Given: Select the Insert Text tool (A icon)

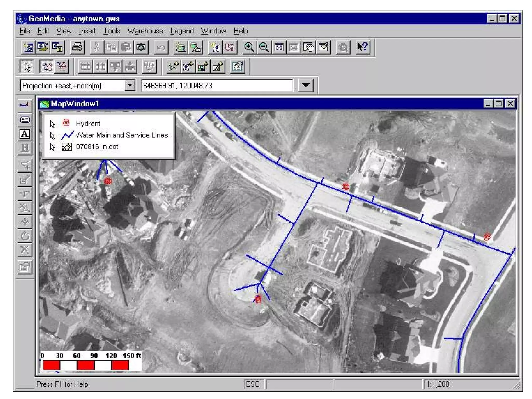Looking at the screenshot, I should (25, 134).
